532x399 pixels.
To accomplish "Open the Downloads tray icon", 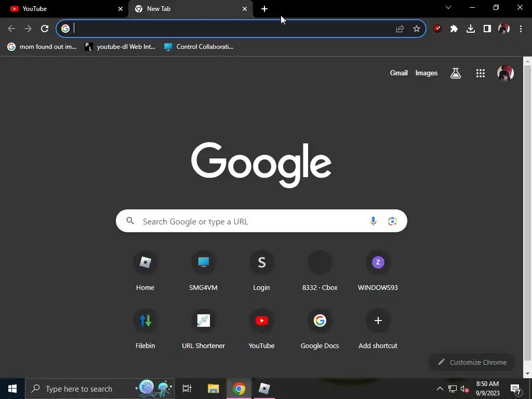I will tap(471, 29).
